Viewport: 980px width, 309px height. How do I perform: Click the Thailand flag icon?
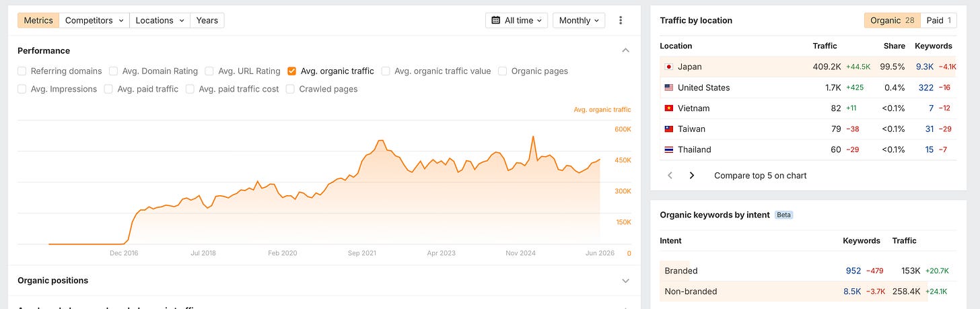[669, 149]
